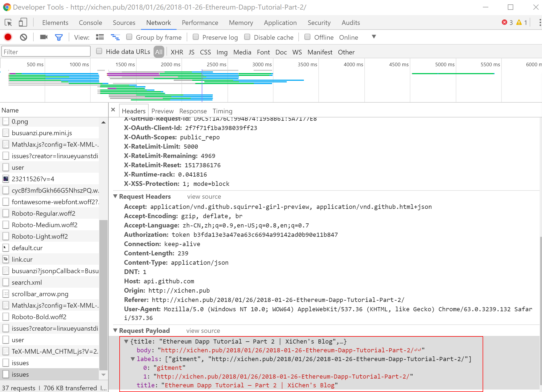The width and height of the screenshot is (542, 392).
Task: Toggle the waterfall overview view icon
Action: coord(115,37)
